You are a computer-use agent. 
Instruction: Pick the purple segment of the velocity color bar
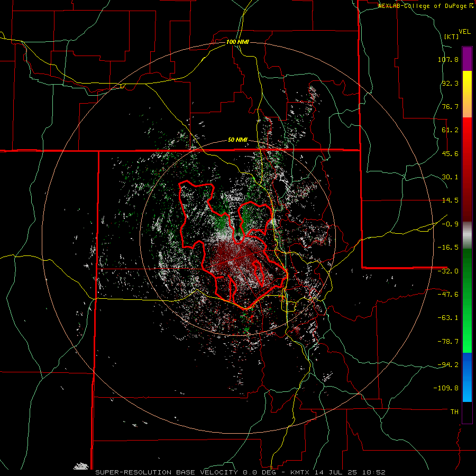click(467, 59)
